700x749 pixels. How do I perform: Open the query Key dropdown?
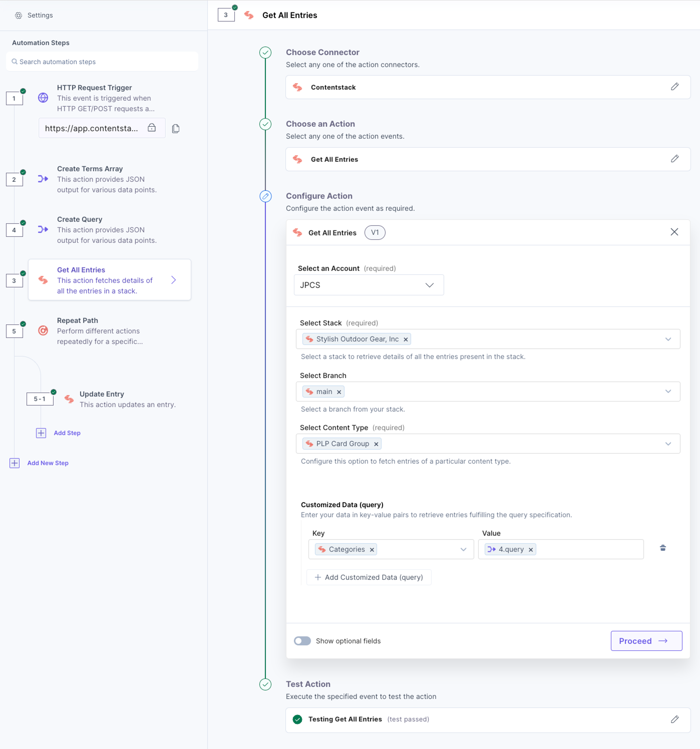pyautogui.click(x=463, y=549)
